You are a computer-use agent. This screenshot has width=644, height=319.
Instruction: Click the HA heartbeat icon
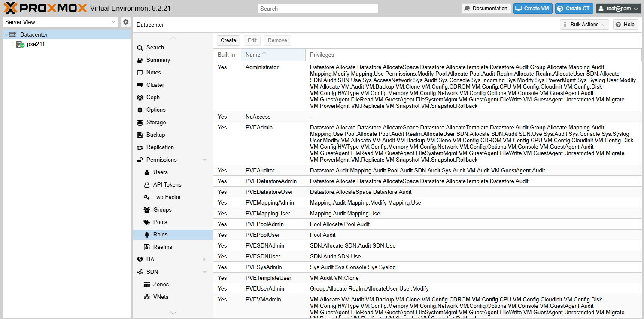140,259
